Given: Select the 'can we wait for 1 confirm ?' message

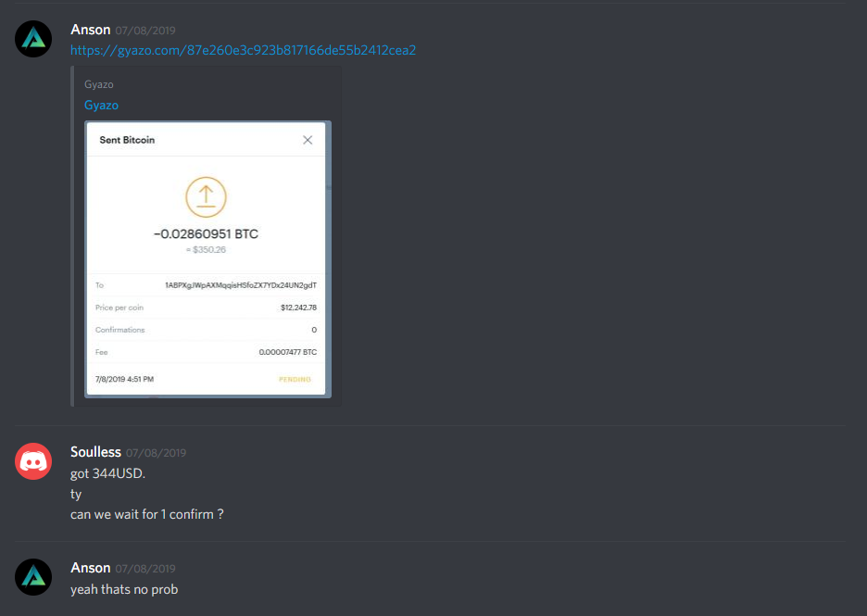Looking at the screenshot, I should tap(147, 515).
